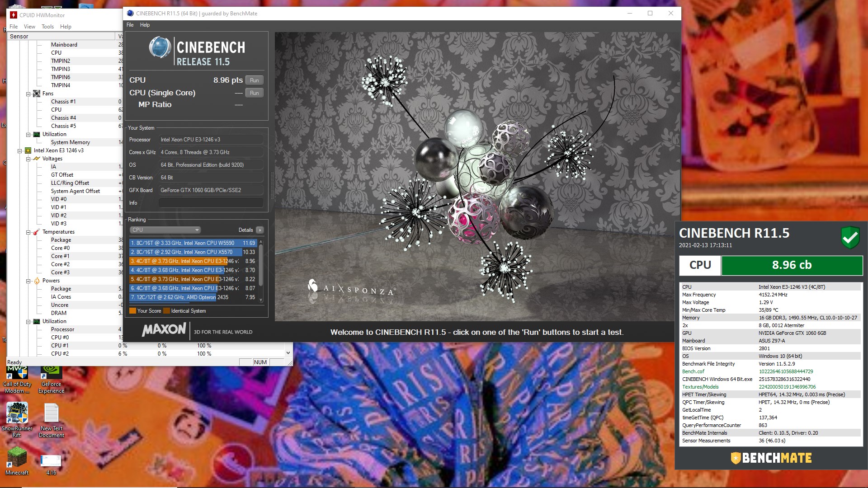
Task: Click the Cinebench globe icon in title bar
Action: (x=130, y=13)
